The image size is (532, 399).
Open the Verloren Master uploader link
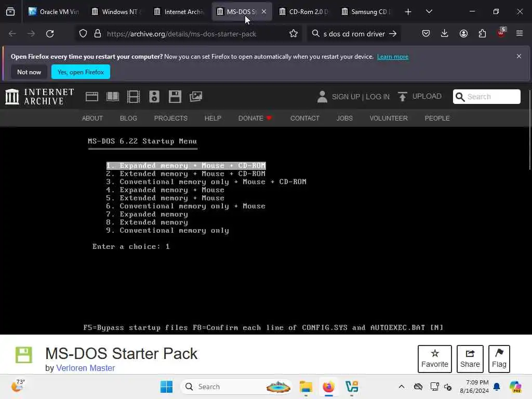86,368
